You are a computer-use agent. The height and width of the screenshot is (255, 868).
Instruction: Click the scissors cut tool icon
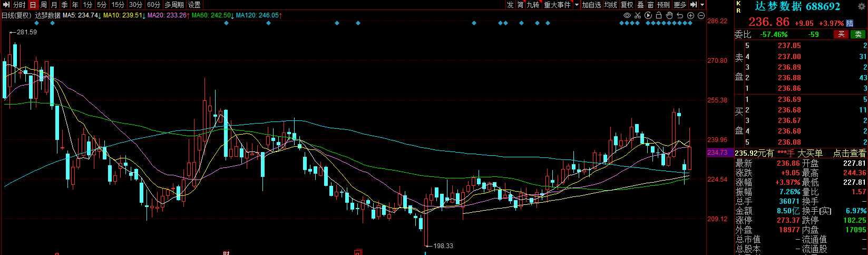638,16
